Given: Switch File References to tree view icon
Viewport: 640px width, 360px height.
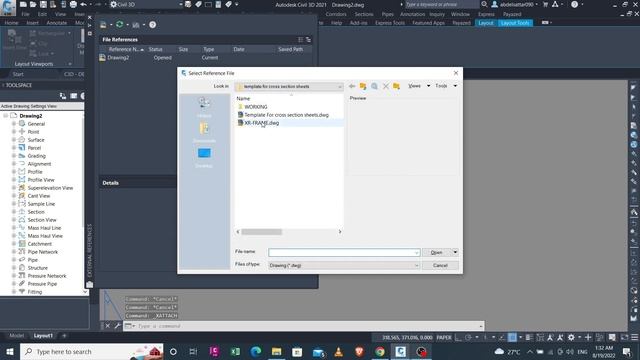Looking at the screenshot, I should click(308, 40).
